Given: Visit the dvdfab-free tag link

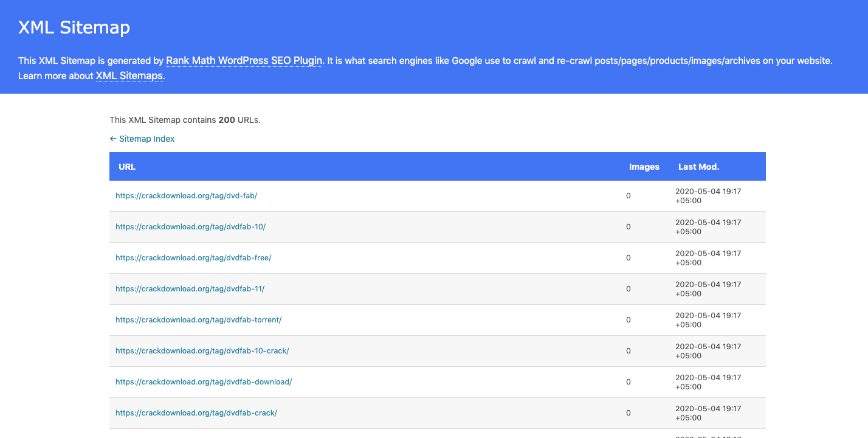Looking at the screenshot, I should pyautogui.click(x=193, y=258).
